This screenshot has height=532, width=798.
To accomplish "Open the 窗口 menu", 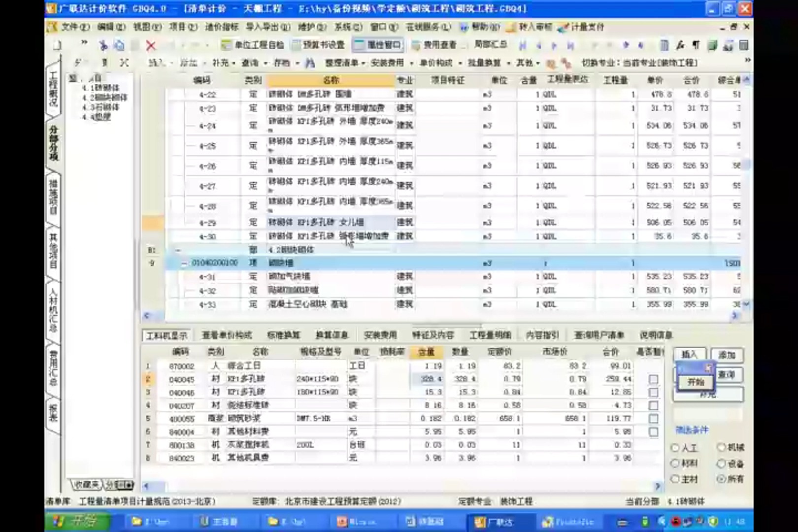I will coord(384,27).
